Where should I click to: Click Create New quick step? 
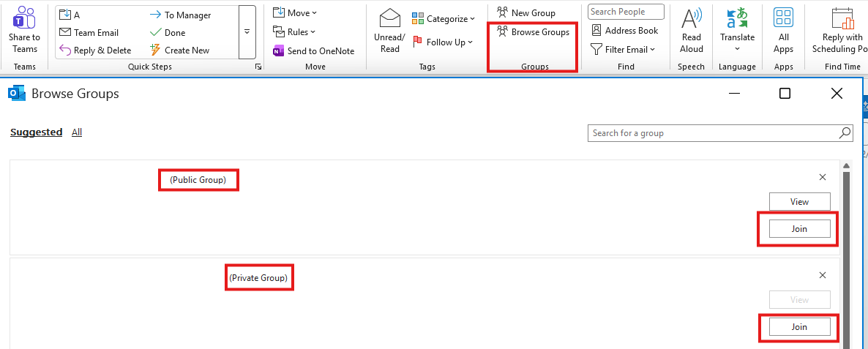click(180, 50)
